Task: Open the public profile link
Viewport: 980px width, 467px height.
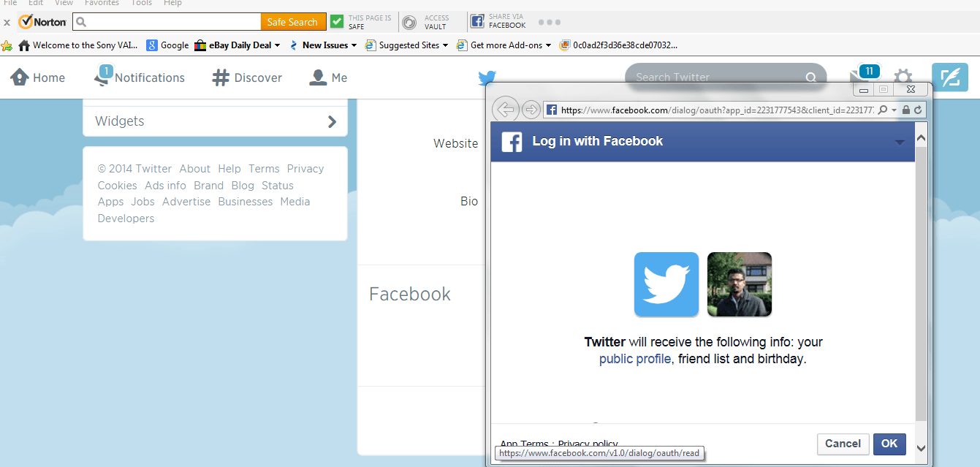Action: point(635,359)
